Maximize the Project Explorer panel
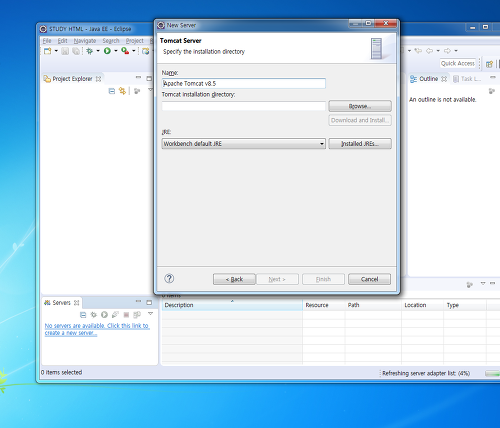The height and width of the screenshot is (428, 500). (149, 78)
